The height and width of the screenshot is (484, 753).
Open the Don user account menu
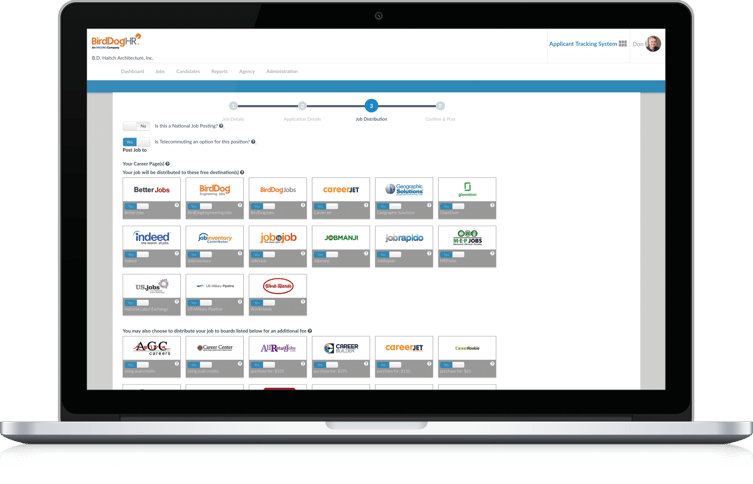[646, 44]
